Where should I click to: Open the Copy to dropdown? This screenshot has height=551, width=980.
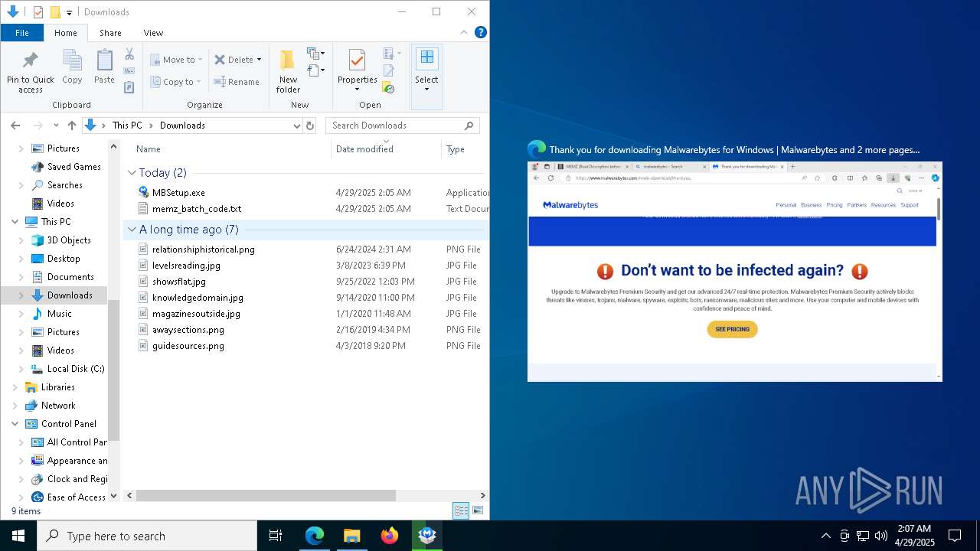[x=176, y=82]
